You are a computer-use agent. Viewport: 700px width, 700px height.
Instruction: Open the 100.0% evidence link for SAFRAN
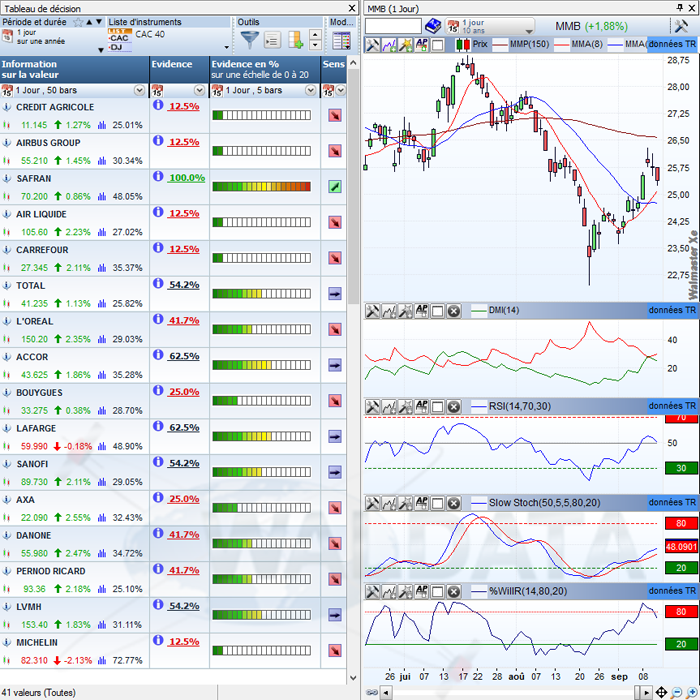point(187,178)
